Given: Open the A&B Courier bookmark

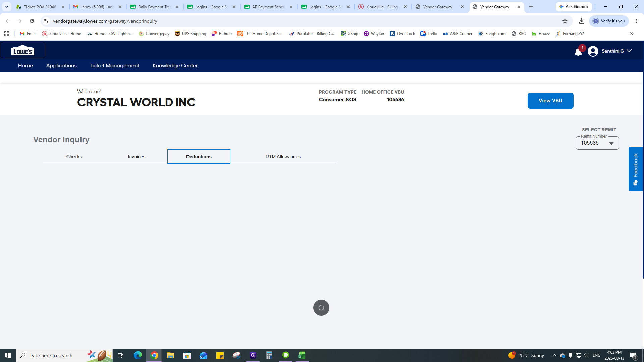Looking at the screenshot, I should coord(458,34).
